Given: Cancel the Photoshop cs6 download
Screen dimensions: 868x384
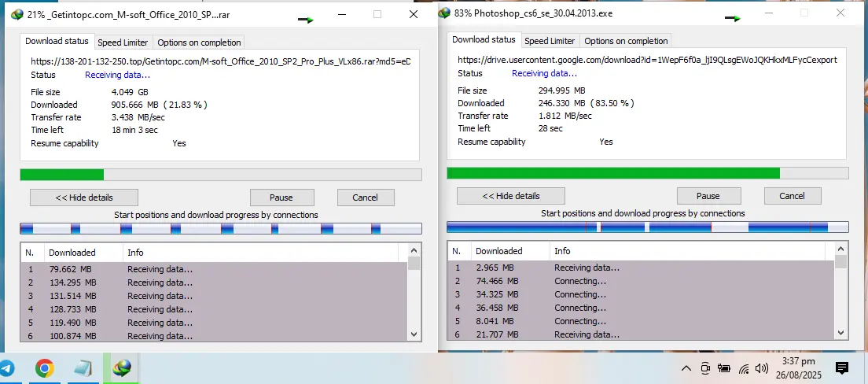Looking at the screenshot, I should [x=793, y=196].
